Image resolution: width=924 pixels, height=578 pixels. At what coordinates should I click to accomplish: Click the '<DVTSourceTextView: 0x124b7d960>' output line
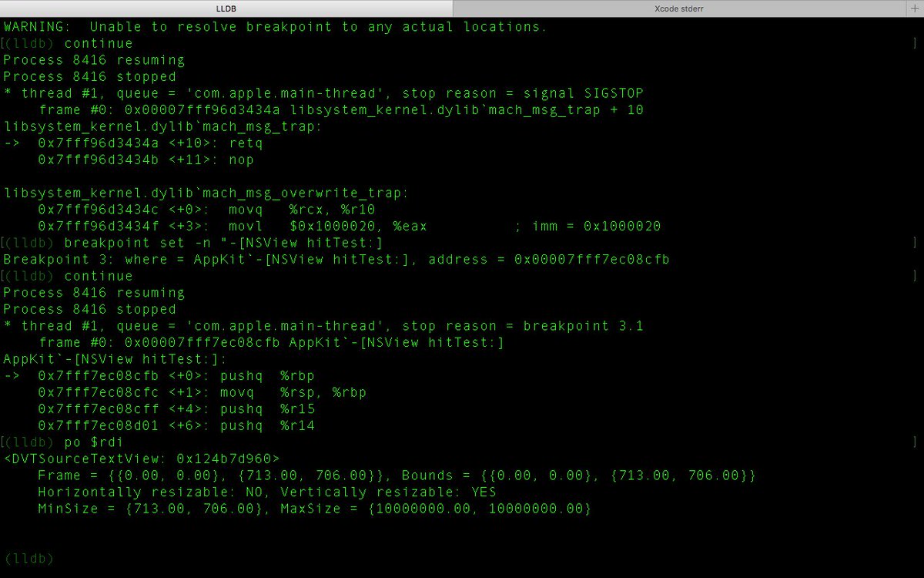click(x=142, y=459)
